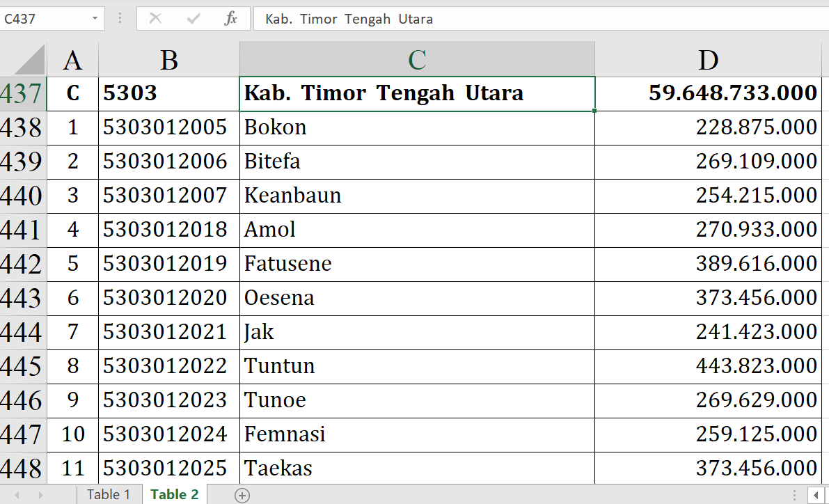The height and width of the screenshot is (504, 829).
Task: Add a new sheet with plus button
Action: pyautogui.click(x=242, y=495)
